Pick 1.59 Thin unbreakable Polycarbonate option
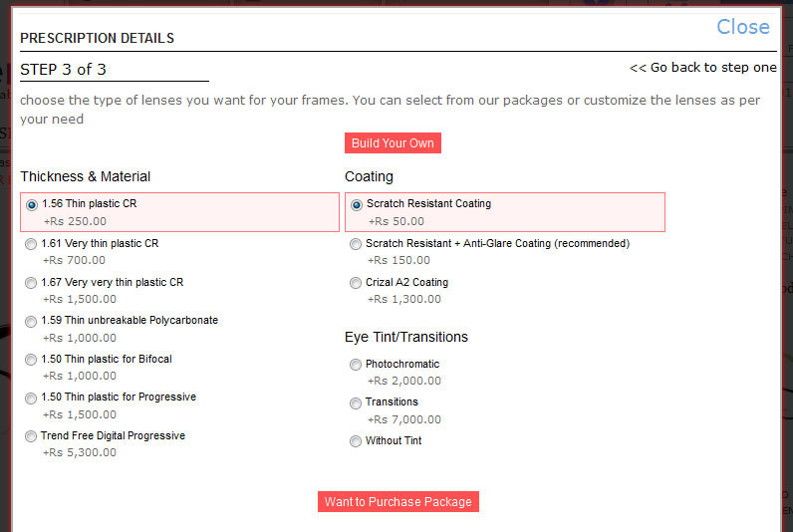Screen dimensions: 793x532 pos(32,321)
